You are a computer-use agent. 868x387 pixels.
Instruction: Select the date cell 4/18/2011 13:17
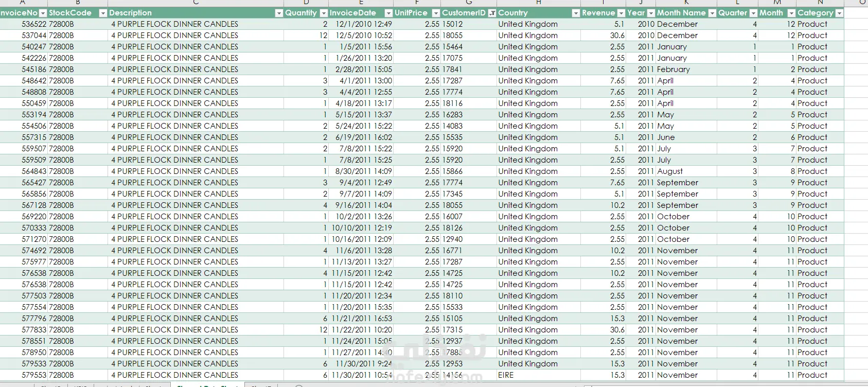pyautogui.click(x=361, y=103)
